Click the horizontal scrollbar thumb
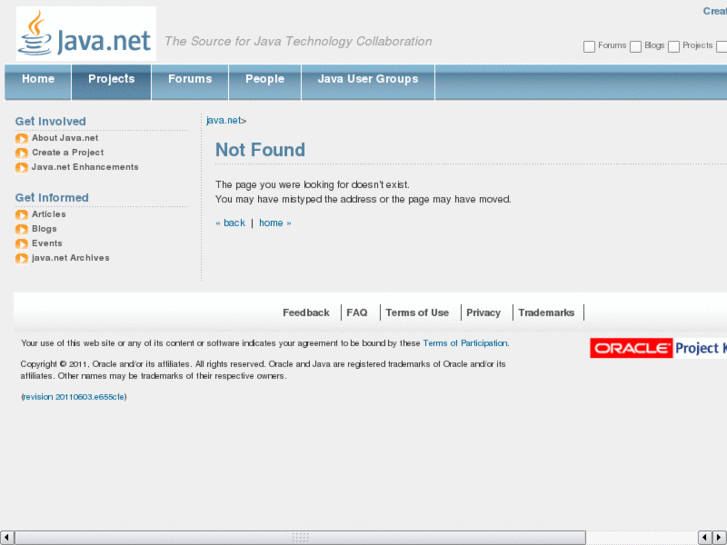 pyautogui.click(x=300, y=538)
